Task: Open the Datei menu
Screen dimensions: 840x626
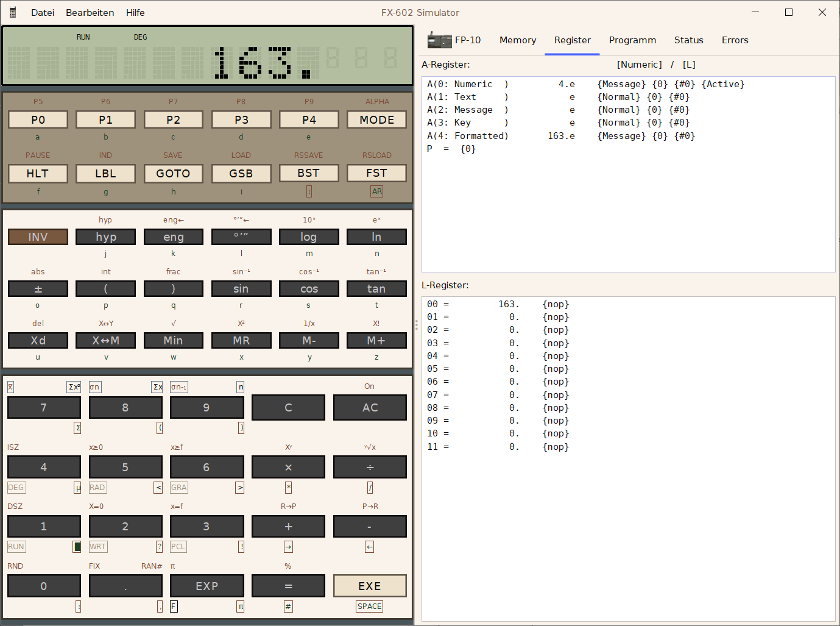Action: [x=43, y=12]
